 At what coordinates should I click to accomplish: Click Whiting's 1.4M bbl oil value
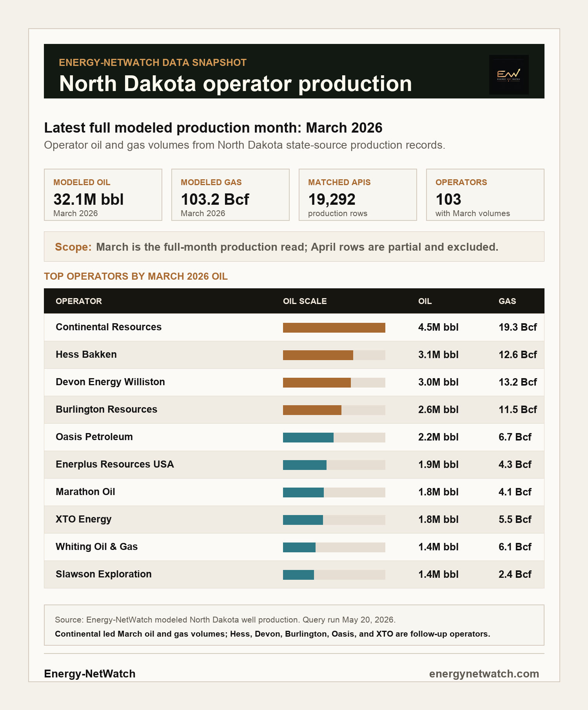click(438, 547)
